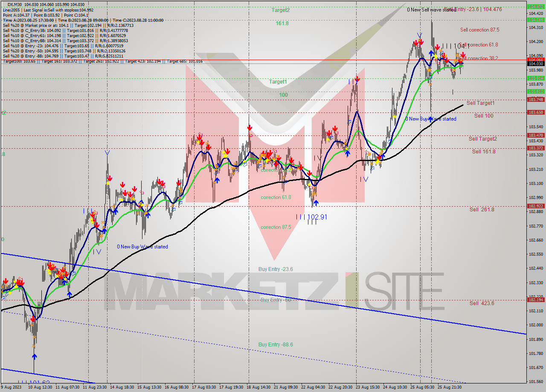
Task: Click the '22 Aug 04:30' time label
Action: coord(314,387)
